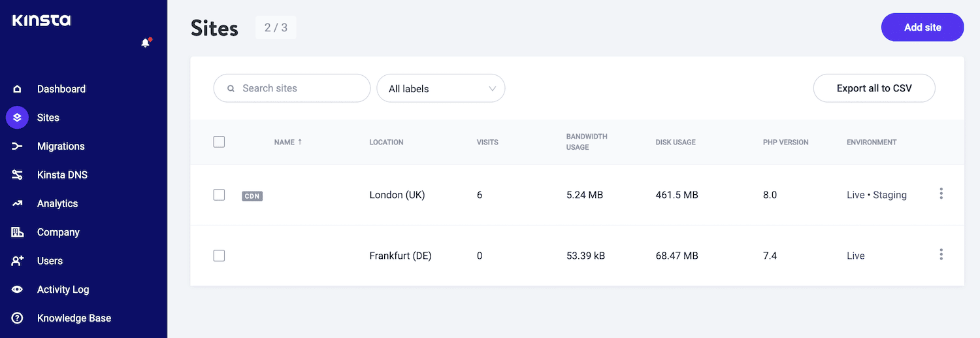
Task: Open the London site's three-dot menu
Action: click(941, 194)
